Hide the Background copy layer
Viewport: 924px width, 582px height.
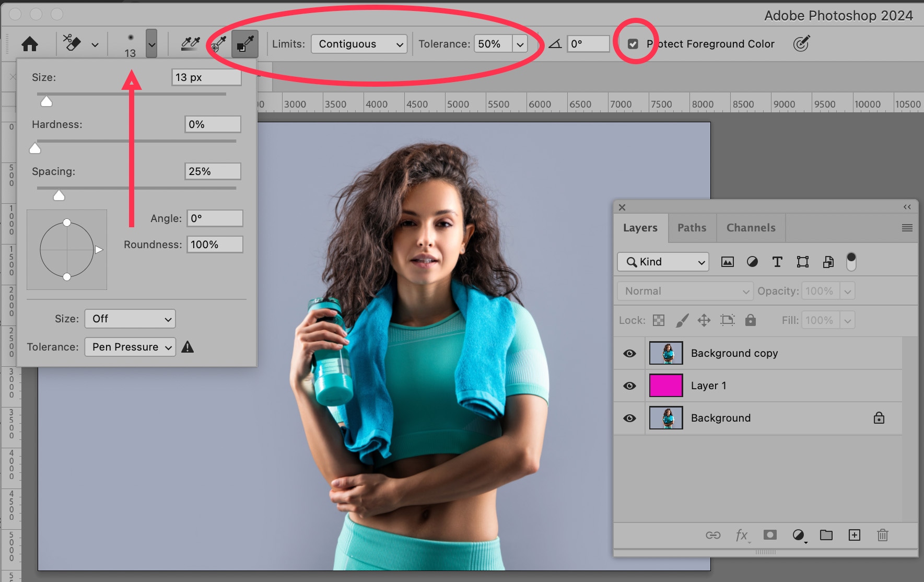[x=629, y=353]
